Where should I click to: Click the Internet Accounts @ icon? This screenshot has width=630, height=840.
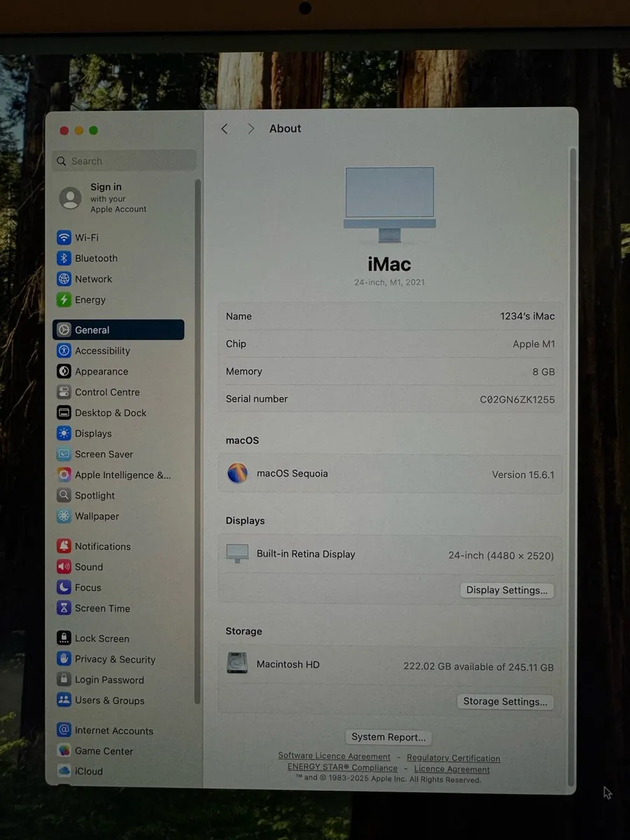pyautogui.click(x=64, y=730)
